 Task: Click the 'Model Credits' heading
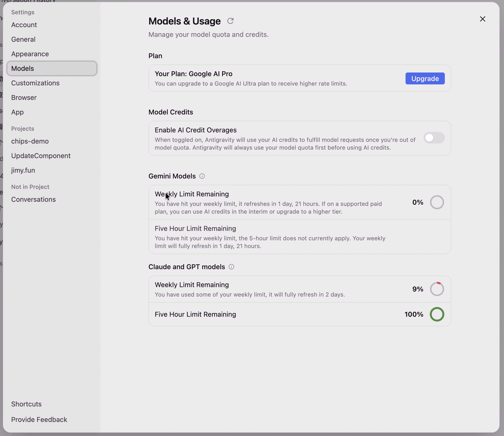[x=171, y=112]
